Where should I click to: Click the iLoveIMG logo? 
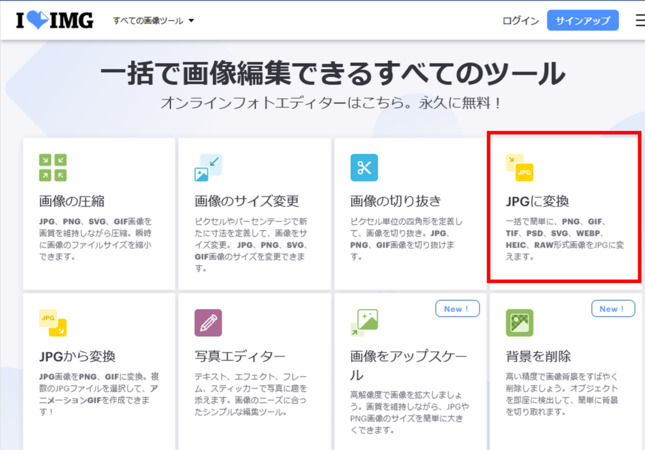click(55, 20)
